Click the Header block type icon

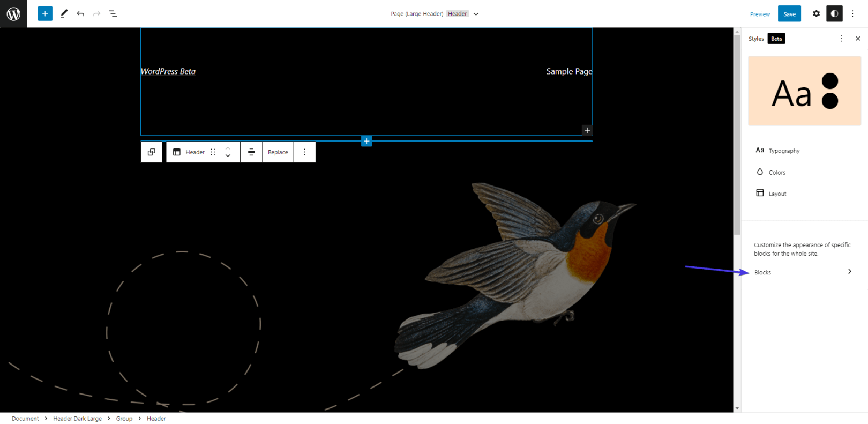coord(177,152)
